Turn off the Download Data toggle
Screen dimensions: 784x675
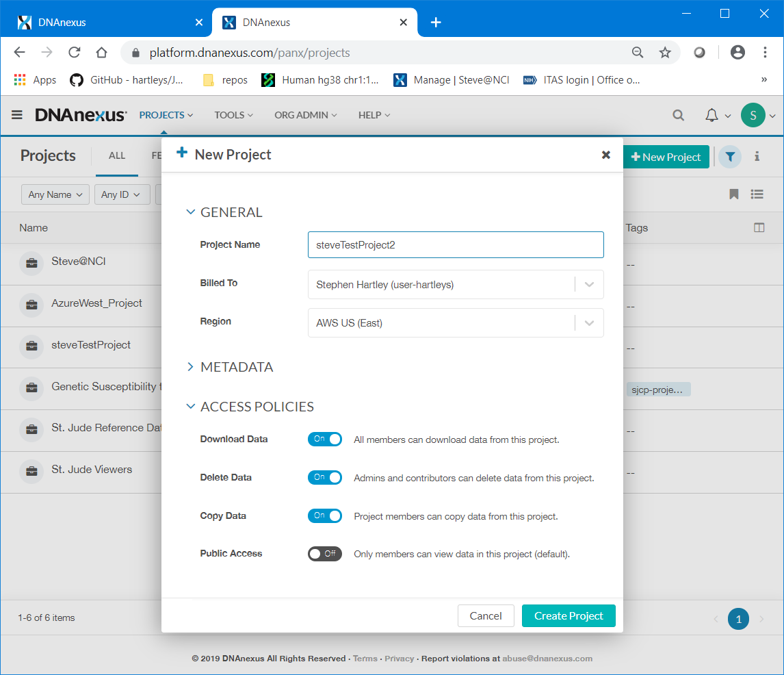[324, 440]
